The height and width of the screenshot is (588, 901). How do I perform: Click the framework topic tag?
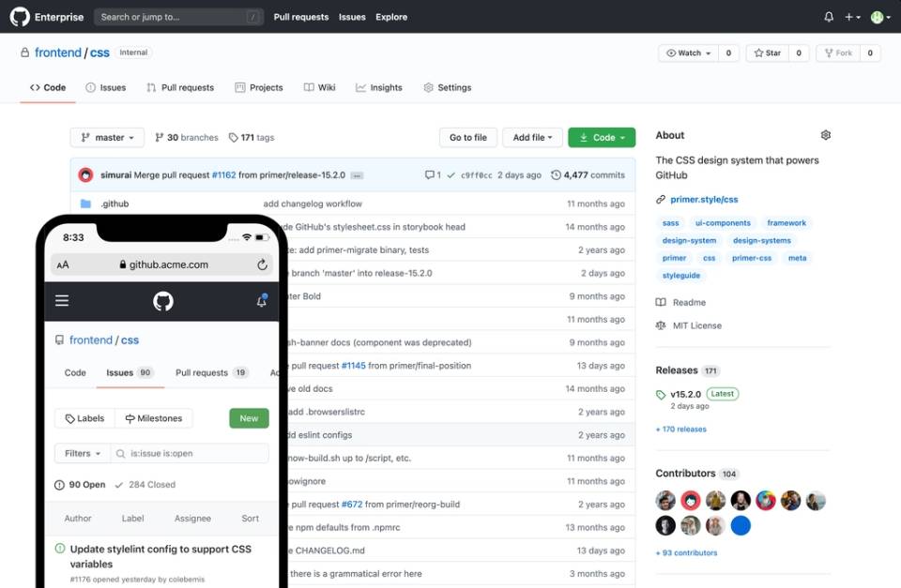click(786, 223)
